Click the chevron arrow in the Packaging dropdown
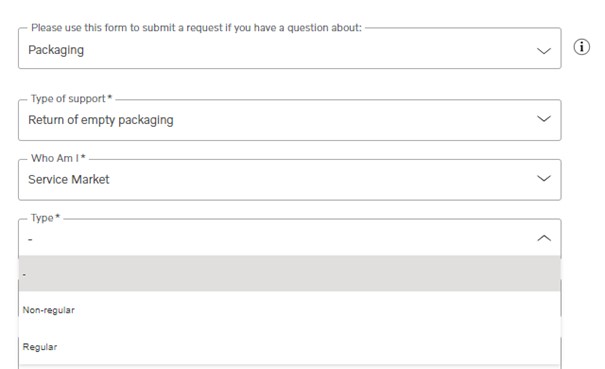The height and width of the screenshot is (369, 605). point(544,51)
